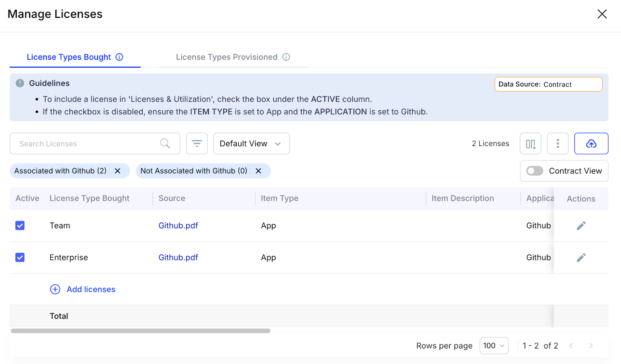Go to the previous page arrow
Image resolution: width=621 pixels, height=364 pixels.
tap(571, 345)
